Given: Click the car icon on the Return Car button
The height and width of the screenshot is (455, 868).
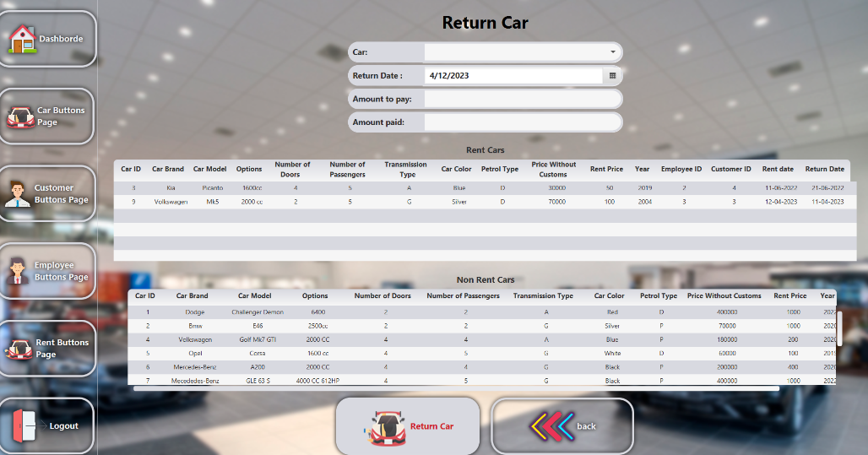Looking at the screenshot, I should click(386, 428).
